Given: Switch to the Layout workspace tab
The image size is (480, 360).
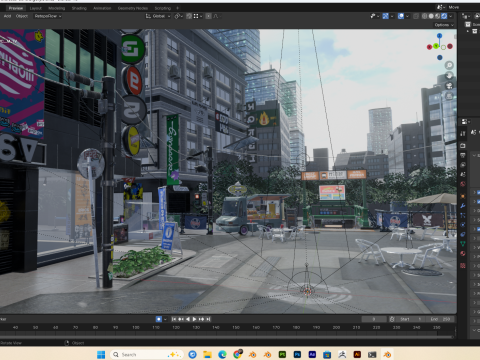Looking at the screenshot, I should pyautogui.click(x=36, y=8).
